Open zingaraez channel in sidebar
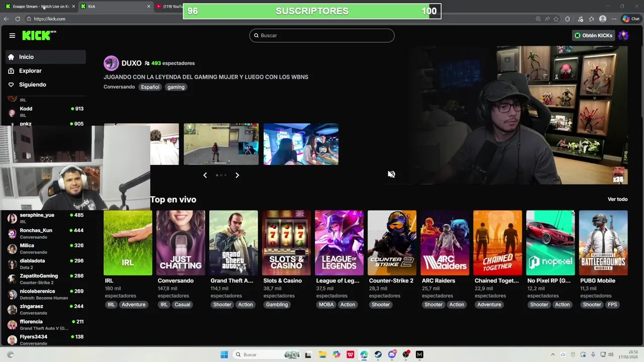 [x=46, y=309]
